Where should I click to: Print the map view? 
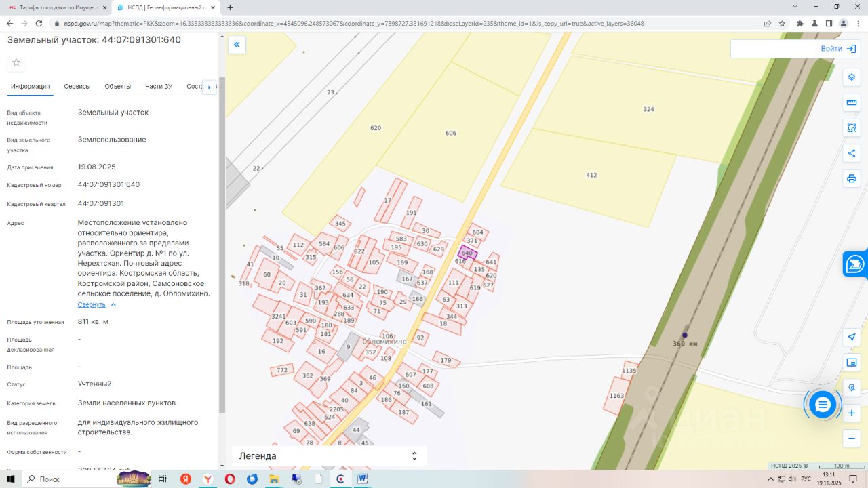click(852, 179)
